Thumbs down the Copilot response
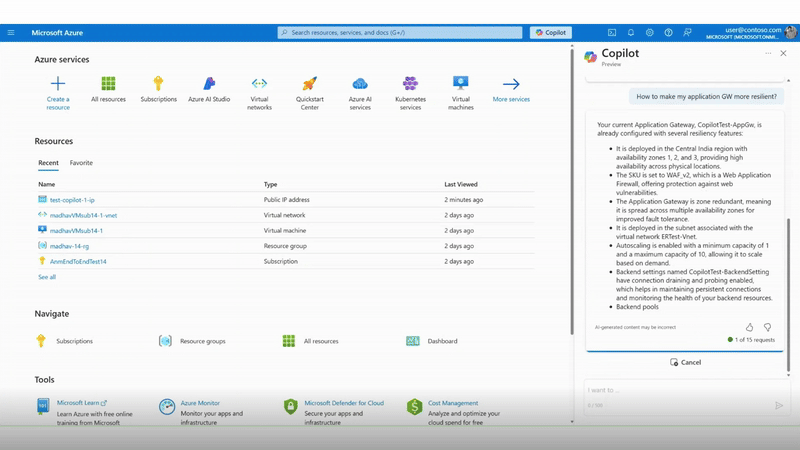Image resolution: width=800 pixels, height=450 pixels. (767, 327)
